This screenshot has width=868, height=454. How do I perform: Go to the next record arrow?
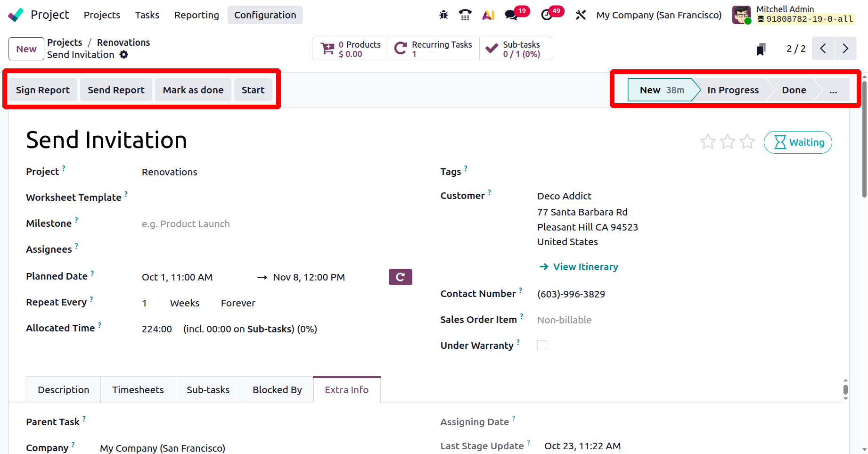coord(845,49)
